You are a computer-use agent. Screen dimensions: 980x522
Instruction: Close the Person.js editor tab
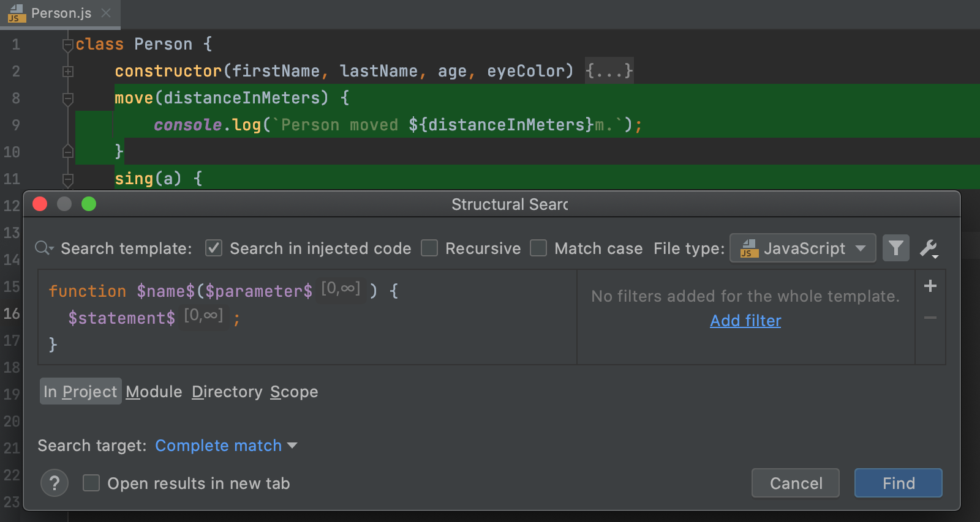pyautogui.click(x=106, y=13)
